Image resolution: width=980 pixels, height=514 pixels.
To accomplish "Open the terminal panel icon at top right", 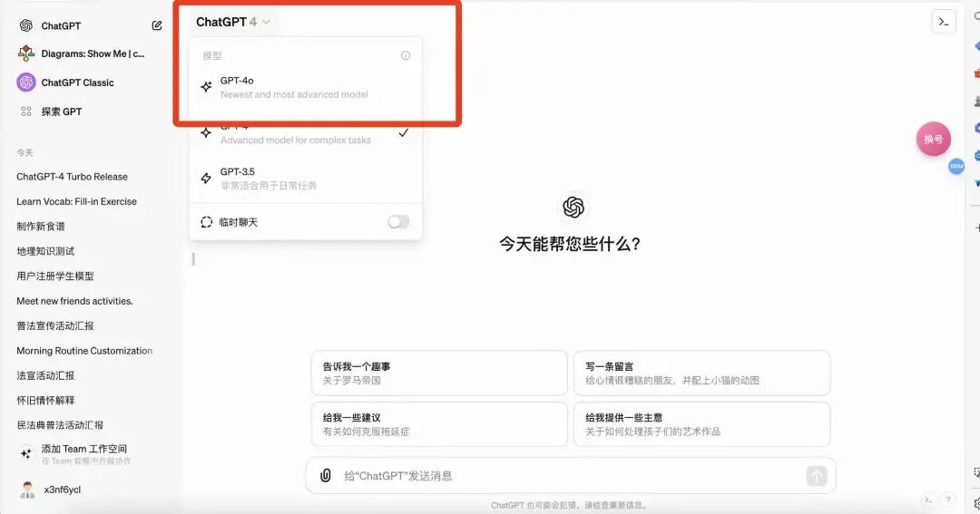I will 944,22.
